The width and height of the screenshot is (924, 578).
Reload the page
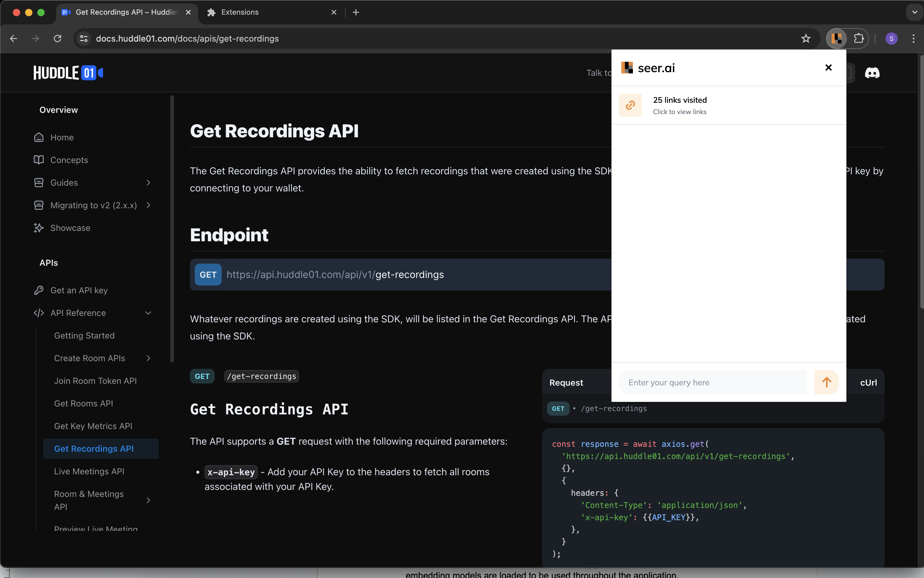pyautogui.click(x=57, y=38)
